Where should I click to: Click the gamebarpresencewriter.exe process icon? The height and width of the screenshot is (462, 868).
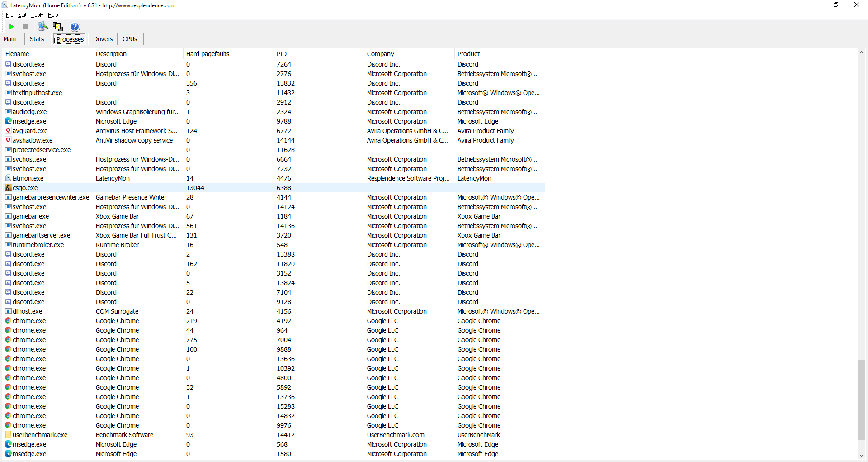[8, 197]
